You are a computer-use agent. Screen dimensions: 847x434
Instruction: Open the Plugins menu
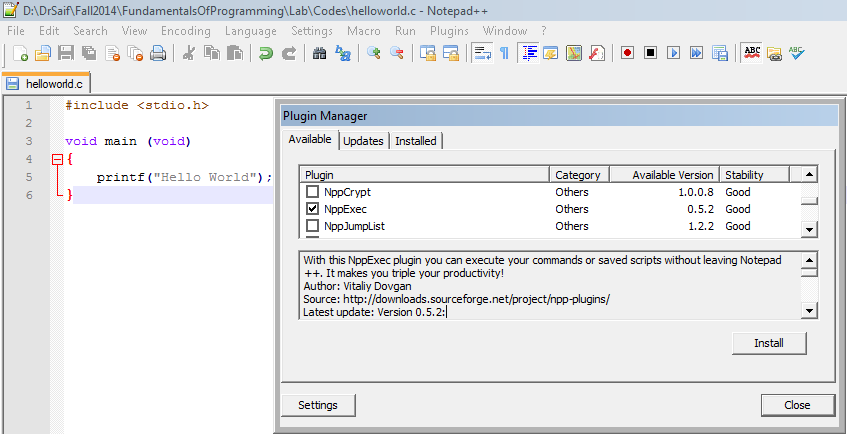[449, 31]
